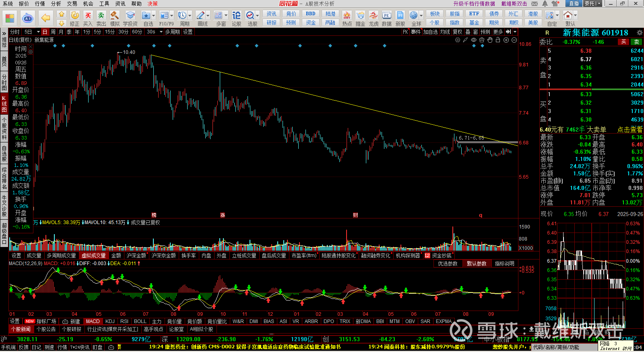Viewport: 644px width, 352px height.
Task: Expand the chart toolbar rightmost dropdown arrow
Action: click(515, 32)
